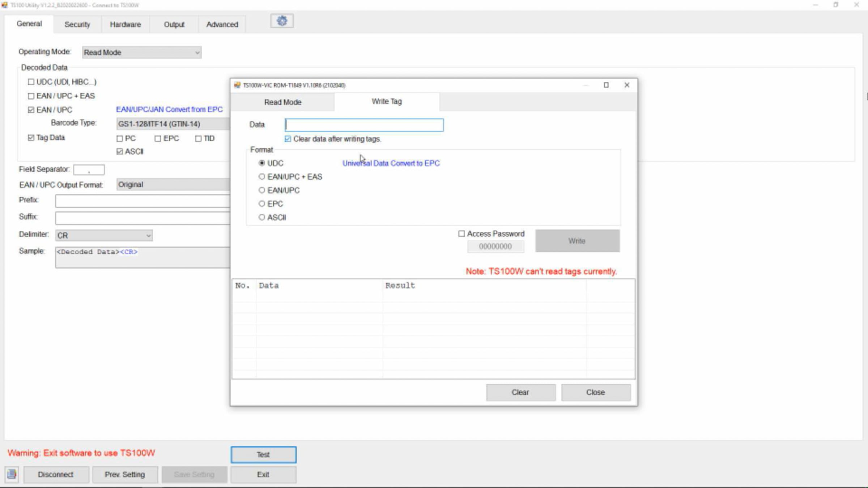Viewport: 868px width, 488px height.
Task: Click the Close button in dialog
Action: (596, 392)
